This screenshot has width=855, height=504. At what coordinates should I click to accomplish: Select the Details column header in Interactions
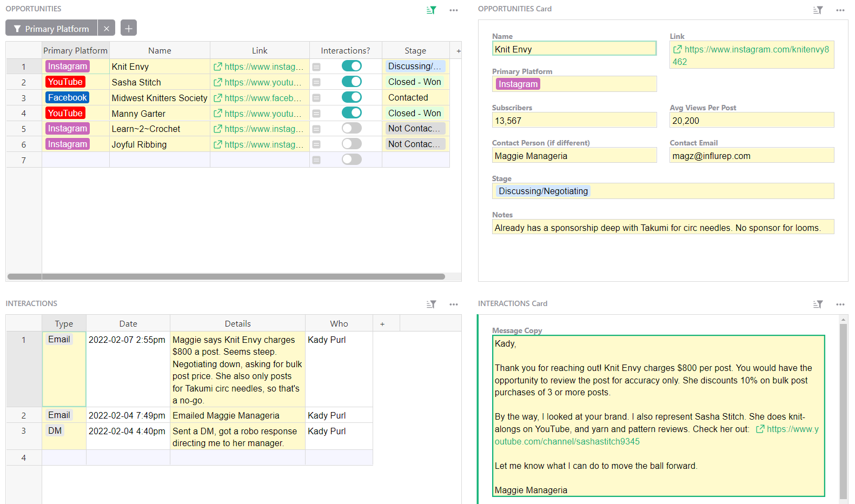[237, 323]
